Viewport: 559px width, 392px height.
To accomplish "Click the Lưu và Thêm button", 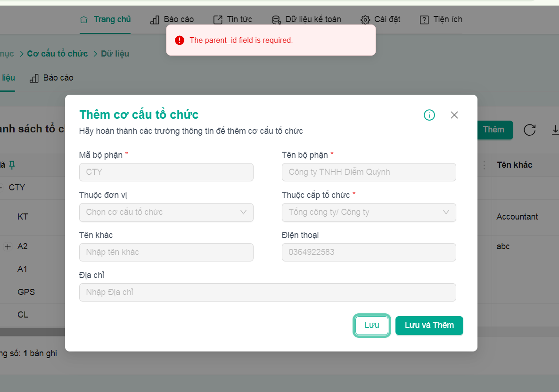I will tap(429, 326).
